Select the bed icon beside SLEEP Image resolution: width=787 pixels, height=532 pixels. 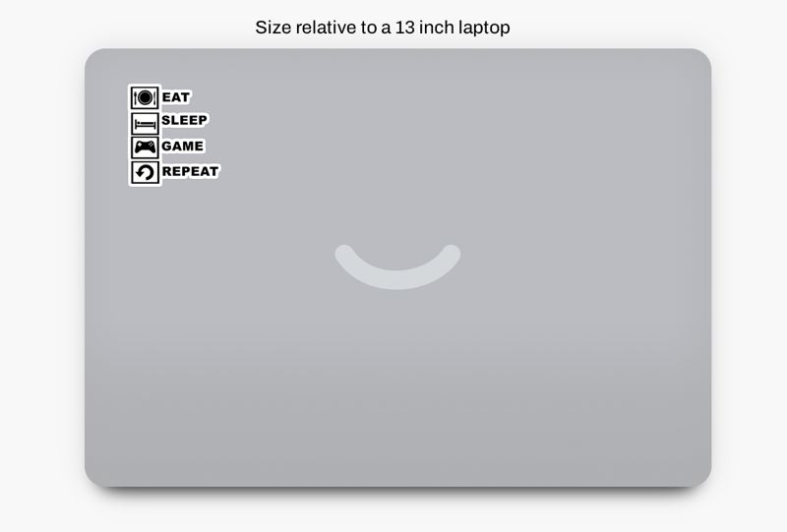click(x=145, y=123)
